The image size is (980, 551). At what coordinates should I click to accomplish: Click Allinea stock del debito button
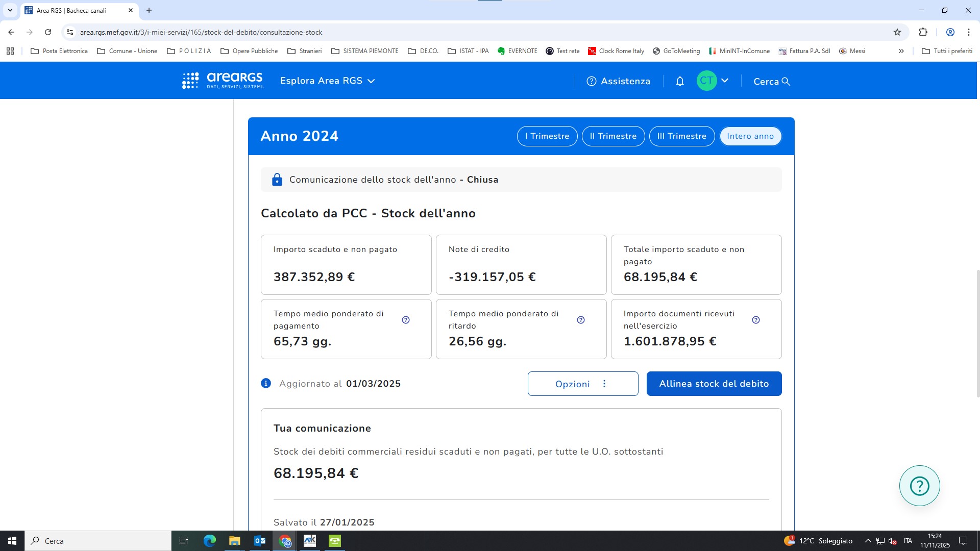(714, 384)
